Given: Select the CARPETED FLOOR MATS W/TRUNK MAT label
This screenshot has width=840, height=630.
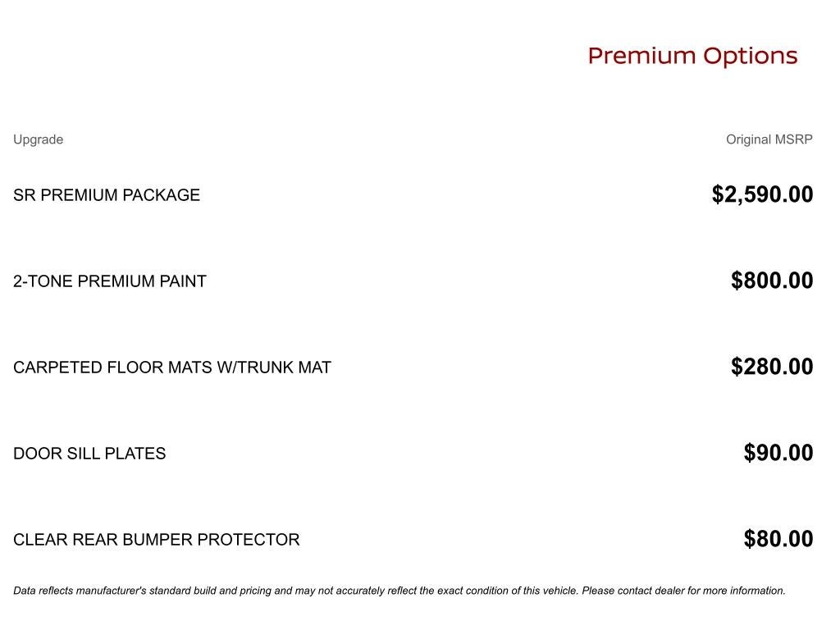Looking at the screenshot, I should tap(171, 367).
